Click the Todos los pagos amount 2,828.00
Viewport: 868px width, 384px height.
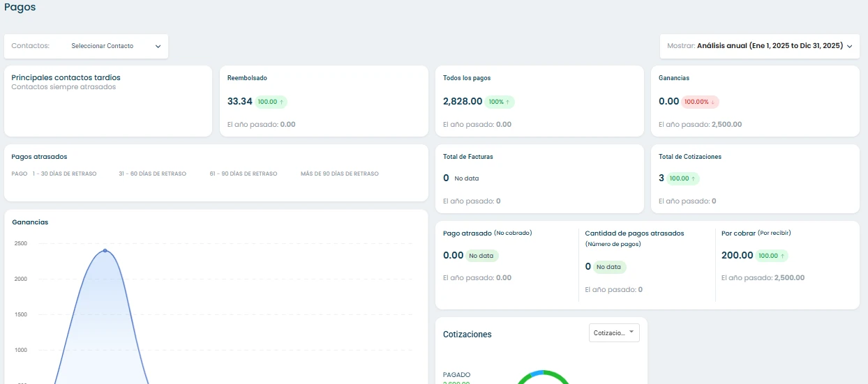(x=463, y=102)
